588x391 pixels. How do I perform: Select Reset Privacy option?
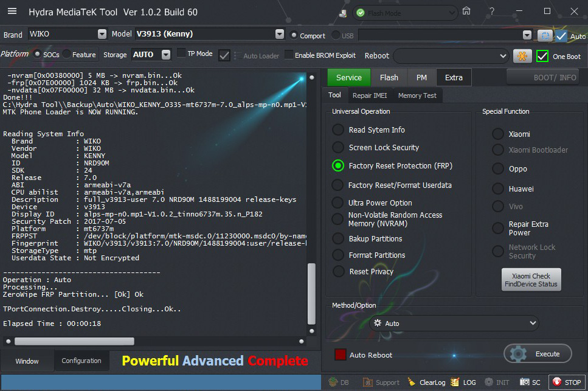(x=338, y=271)
